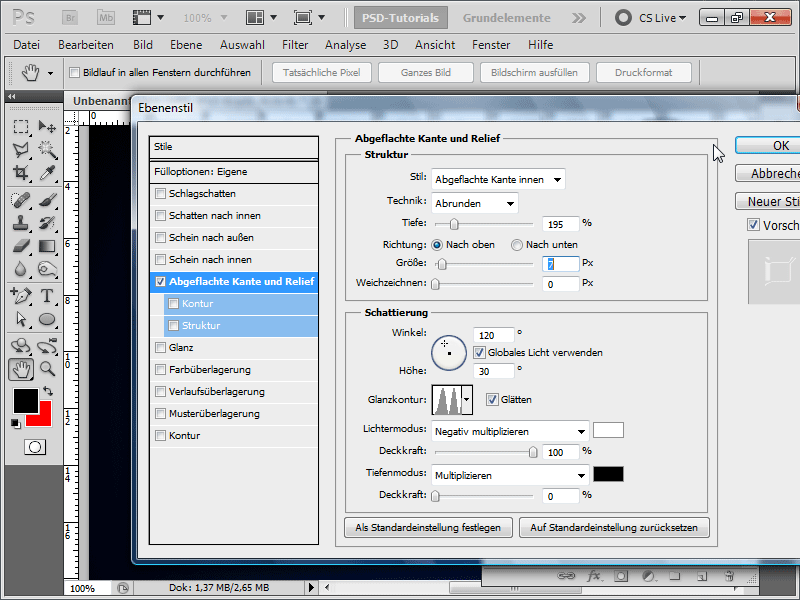Expand the Lichtermodus blend mode dropdown

(x=509, y=431)
